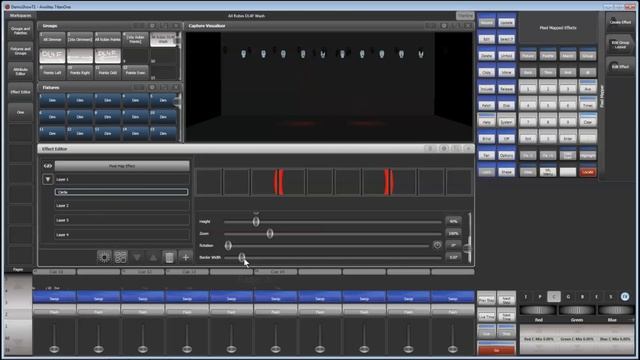Screen dimensions: 640x360
Task: Open Effect Editor window settings gear icon
Action: [x=444, y=149]
